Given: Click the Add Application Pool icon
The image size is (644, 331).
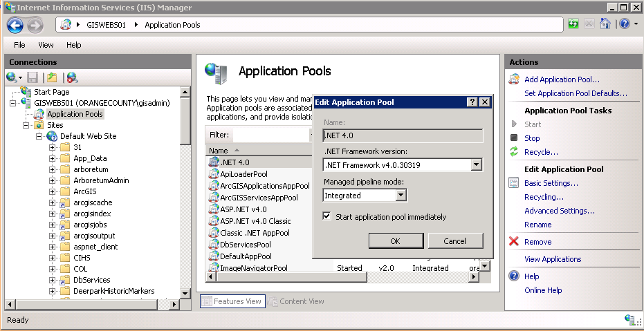Looking at the screenshot, I should (514, 79).
